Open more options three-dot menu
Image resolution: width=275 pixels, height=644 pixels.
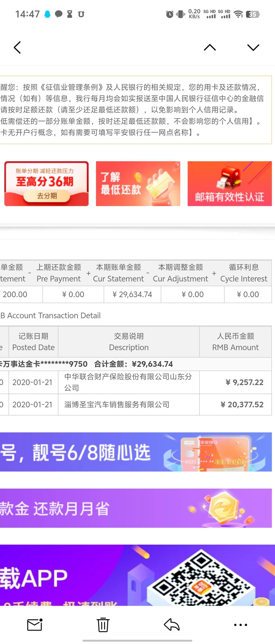[241, 625]
